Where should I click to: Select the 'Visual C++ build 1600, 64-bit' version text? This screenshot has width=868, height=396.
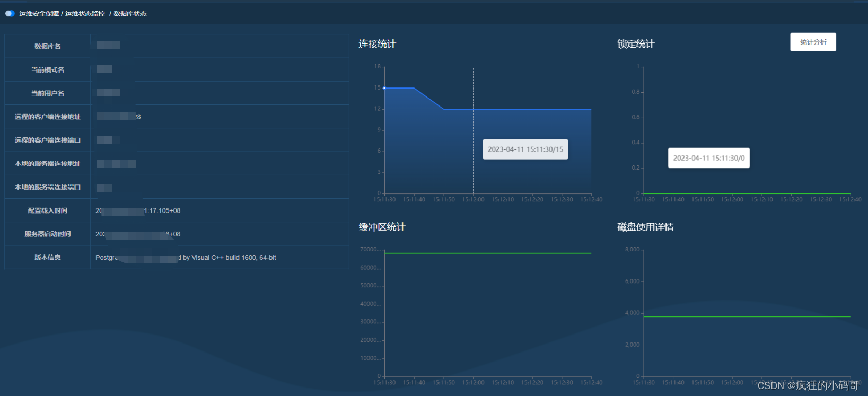pyautogui.click(x=234, y=258)
